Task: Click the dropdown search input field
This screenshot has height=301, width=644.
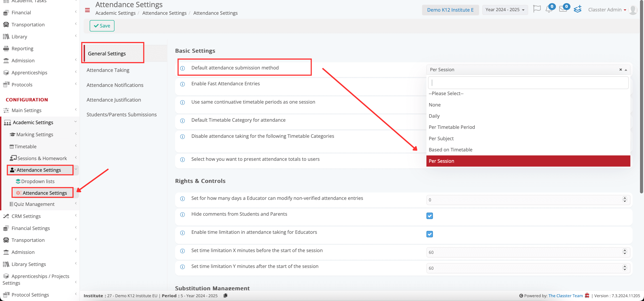Action: click(528, 83)
